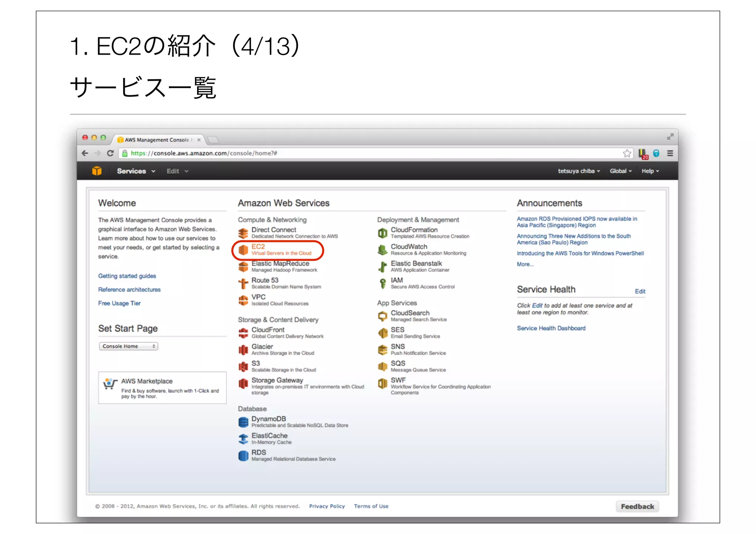
Task: Open the Reference architectures link
Action: pyautogui.click(x=129, y=290)
